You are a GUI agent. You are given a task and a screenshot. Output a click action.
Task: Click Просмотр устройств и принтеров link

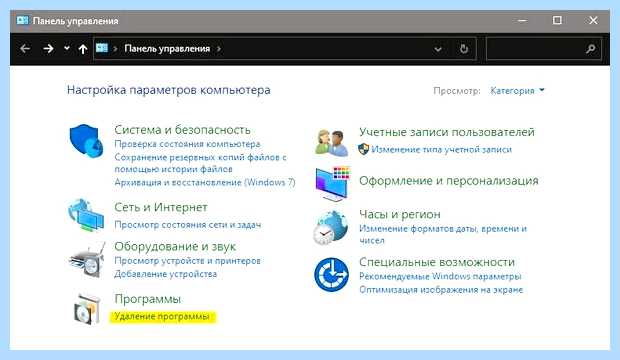187,261
